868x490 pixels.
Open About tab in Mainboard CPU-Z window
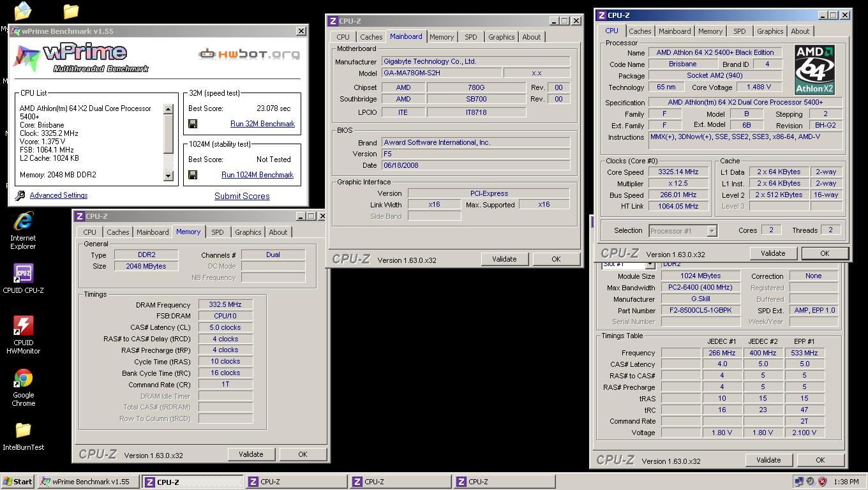point(531,37)
